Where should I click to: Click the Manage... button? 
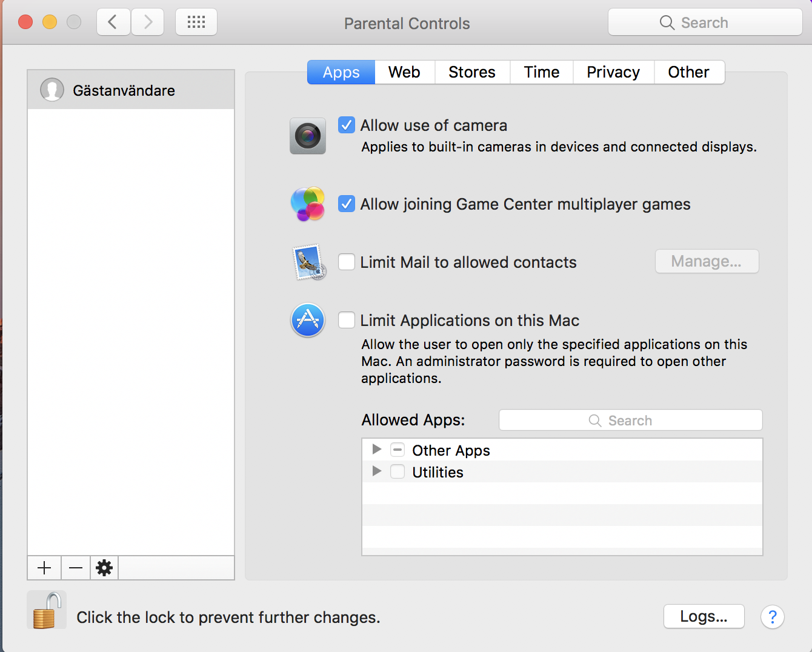[x=707, y=261]
